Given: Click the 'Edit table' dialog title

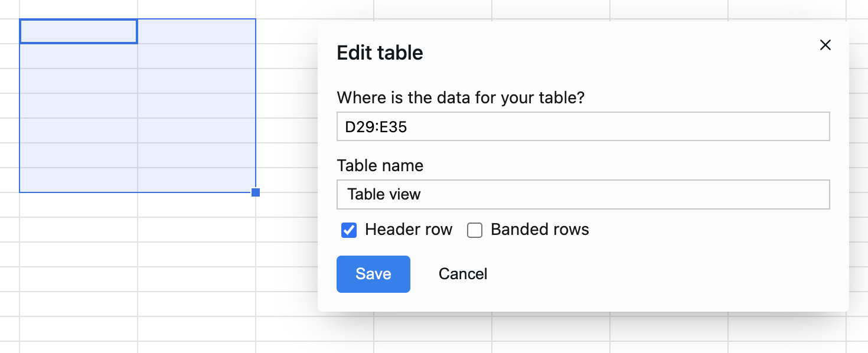Looking at the screenshot, I should (x=380, y=53).
